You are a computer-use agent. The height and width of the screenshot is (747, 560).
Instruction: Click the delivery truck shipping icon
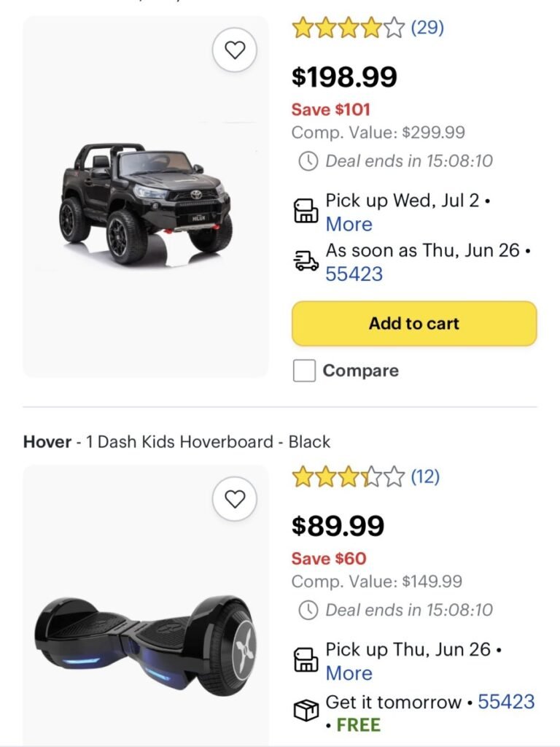(306, 261)
